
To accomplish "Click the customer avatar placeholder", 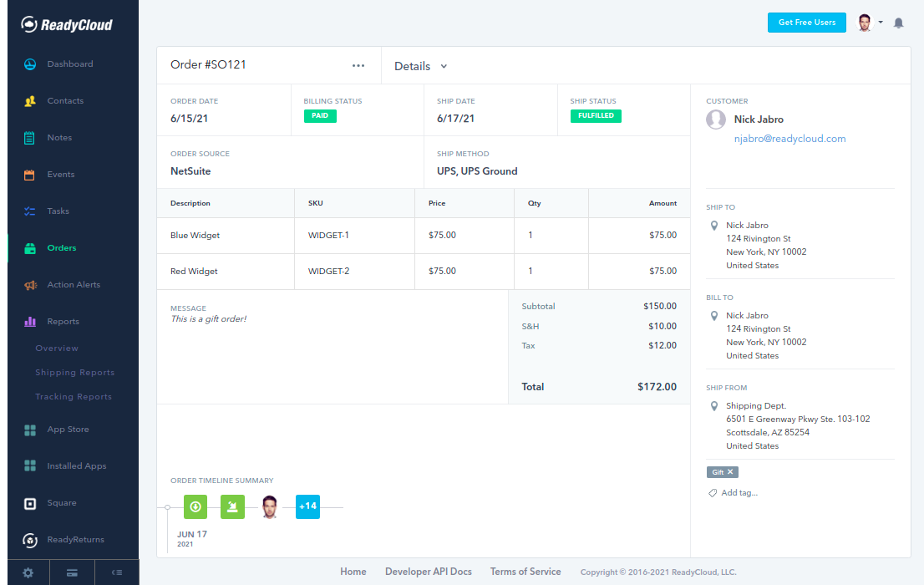I will pyautogui.click(x=716, y=120).
